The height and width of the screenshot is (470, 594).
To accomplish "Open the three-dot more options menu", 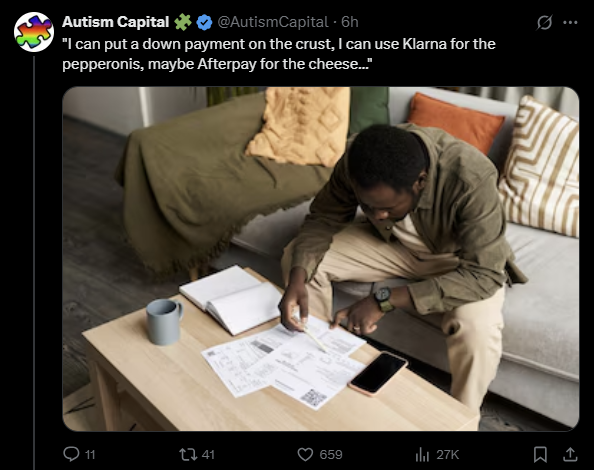I will [x=570, y=22].
